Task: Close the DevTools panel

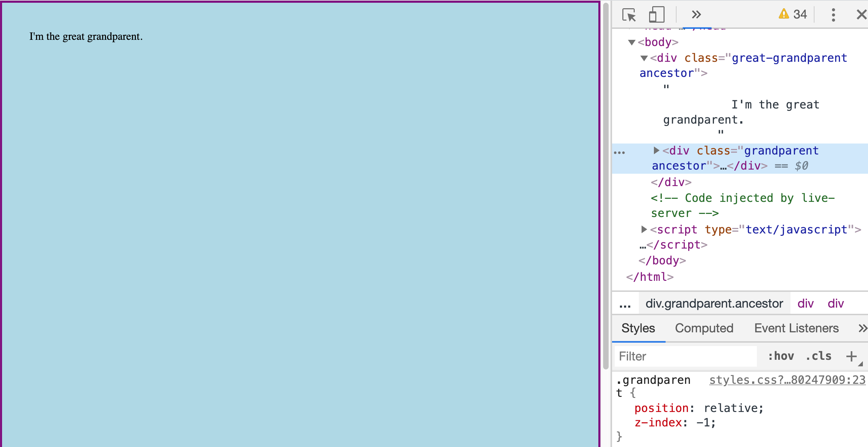Action: pos(861,15)
